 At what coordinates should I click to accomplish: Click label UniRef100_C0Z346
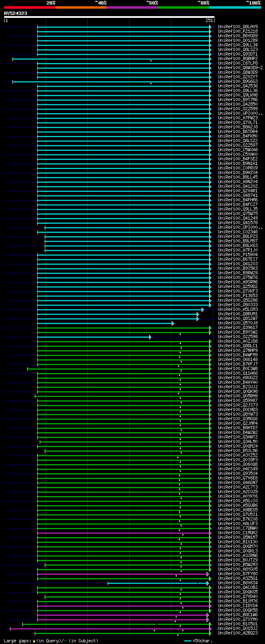click(x=238, y=232)
